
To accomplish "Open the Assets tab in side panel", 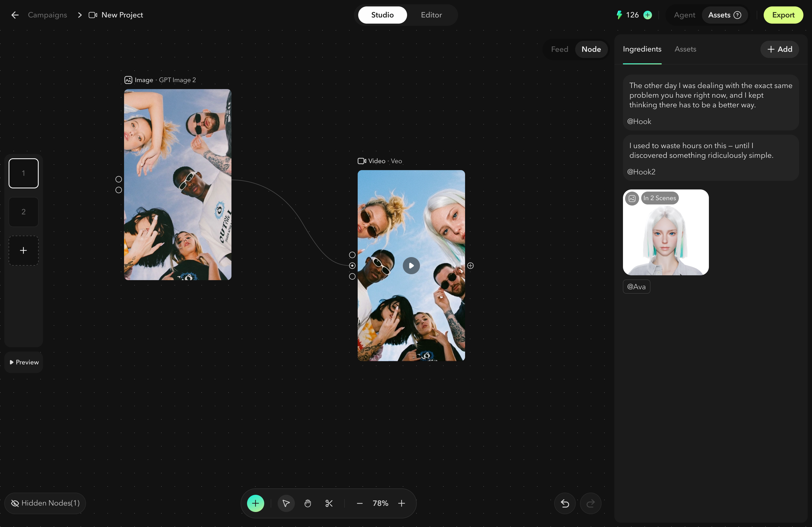I will [685, 49].
